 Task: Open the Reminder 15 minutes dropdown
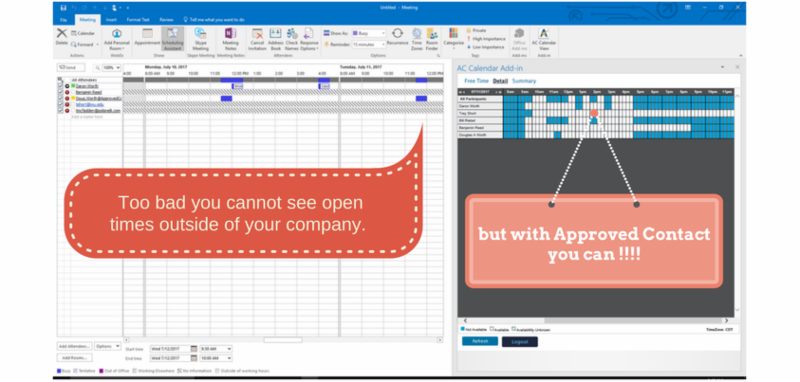click(368, 45)
